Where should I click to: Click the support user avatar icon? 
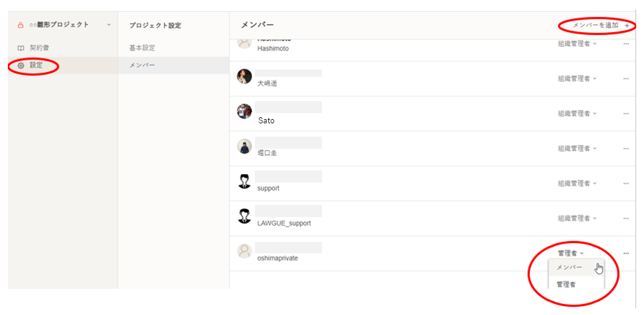(x=245, y=181)
